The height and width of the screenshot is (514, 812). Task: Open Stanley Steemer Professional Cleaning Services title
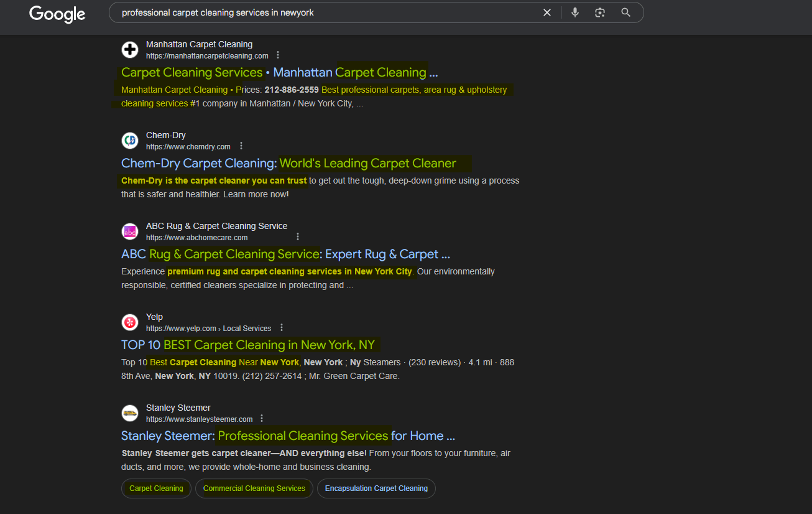click(288, 436)
